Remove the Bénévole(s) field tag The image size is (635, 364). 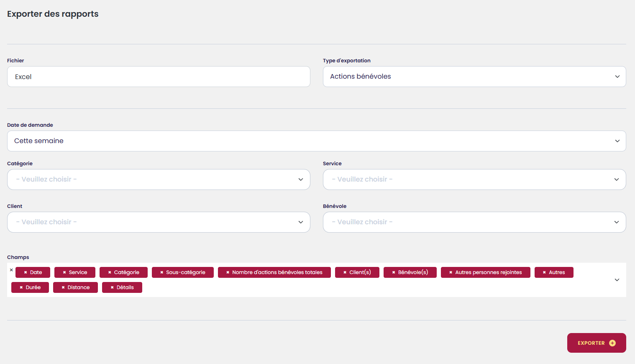[x=394, y=272]
